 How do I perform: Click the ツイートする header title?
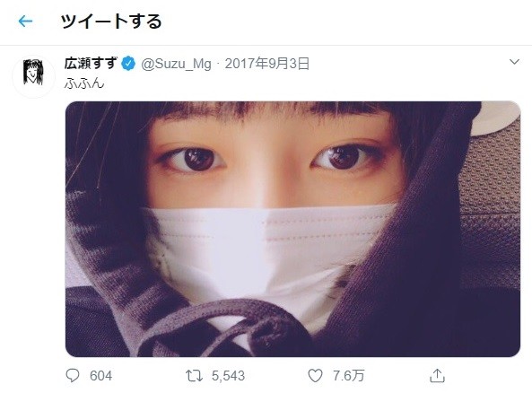tap(111, 22)
